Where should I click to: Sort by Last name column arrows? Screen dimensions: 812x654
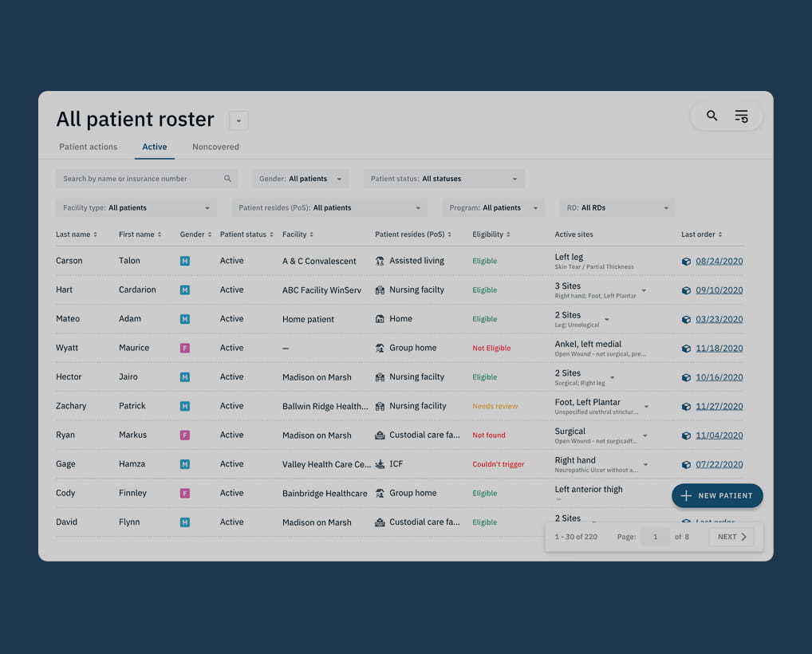[x=95, y=234]
